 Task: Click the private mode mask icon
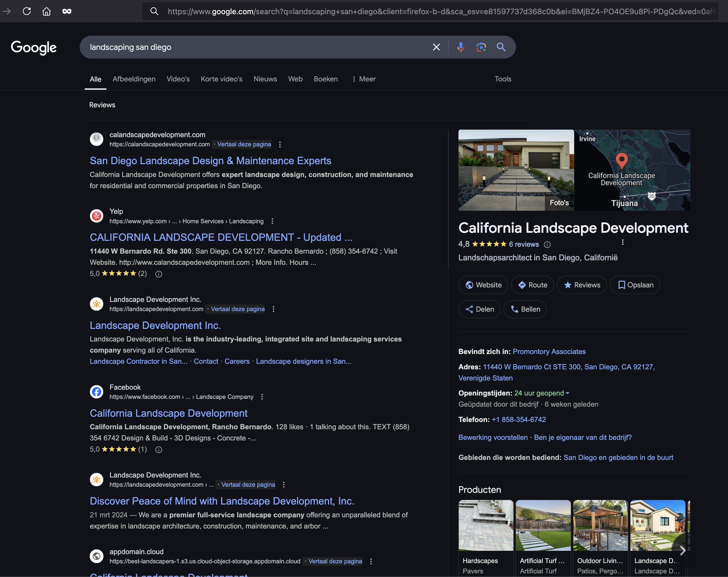coord(67,11)
